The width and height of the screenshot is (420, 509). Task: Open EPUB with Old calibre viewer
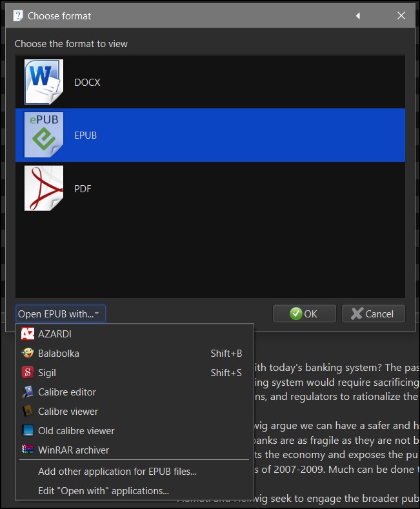tap(134, 431)
